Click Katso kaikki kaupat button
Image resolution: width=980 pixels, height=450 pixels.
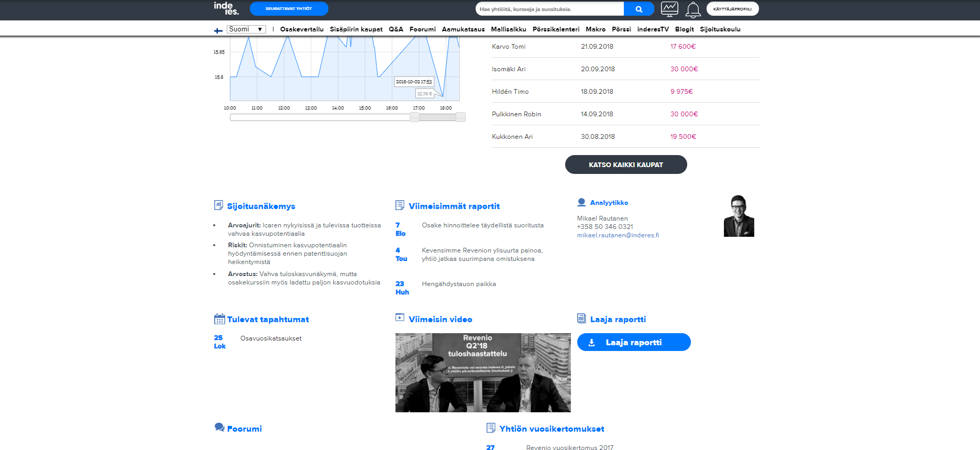pyautogui.click(x=626, y=164)
